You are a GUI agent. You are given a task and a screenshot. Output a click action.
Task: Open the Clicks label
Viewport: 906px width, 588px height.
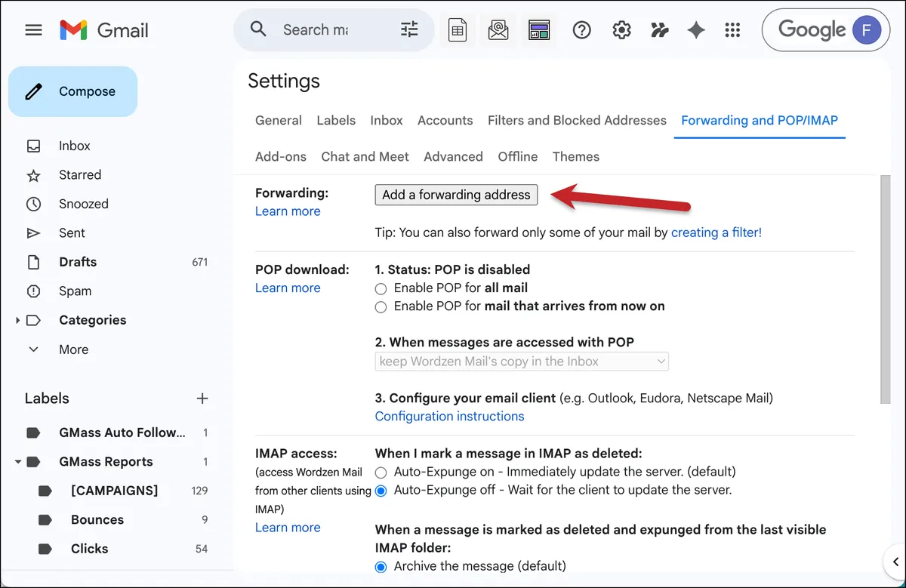pos(89,549)
